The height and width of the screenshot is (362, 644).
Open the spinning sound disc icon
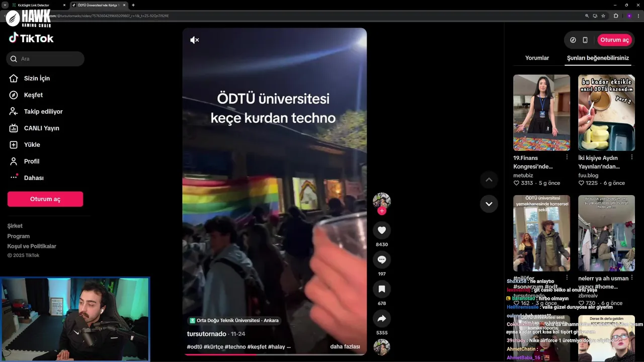coord(381,347)
